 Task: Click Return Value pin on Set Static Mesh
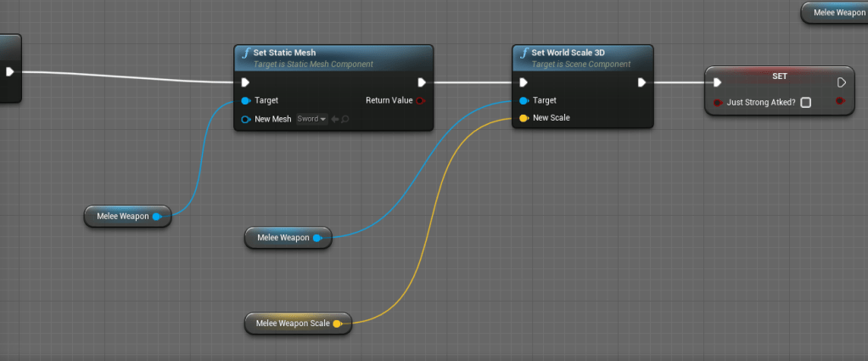[421, 100]
